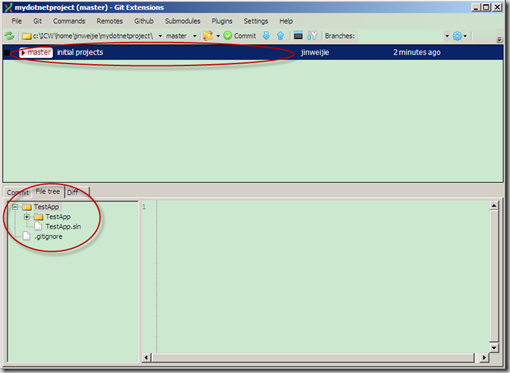
Task: Open the Git bash console icon
Action: [298, 36]
